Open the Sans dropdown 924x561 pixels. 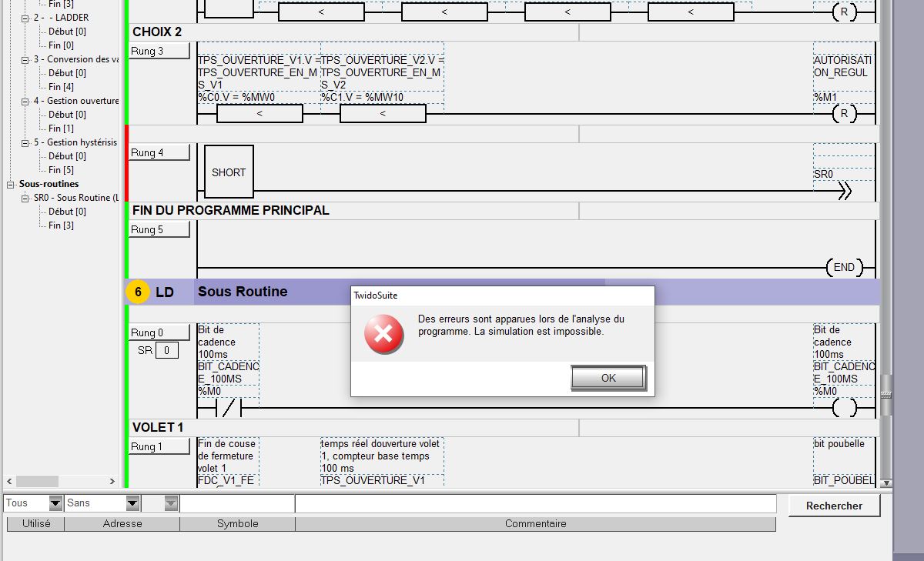[132, 503]
